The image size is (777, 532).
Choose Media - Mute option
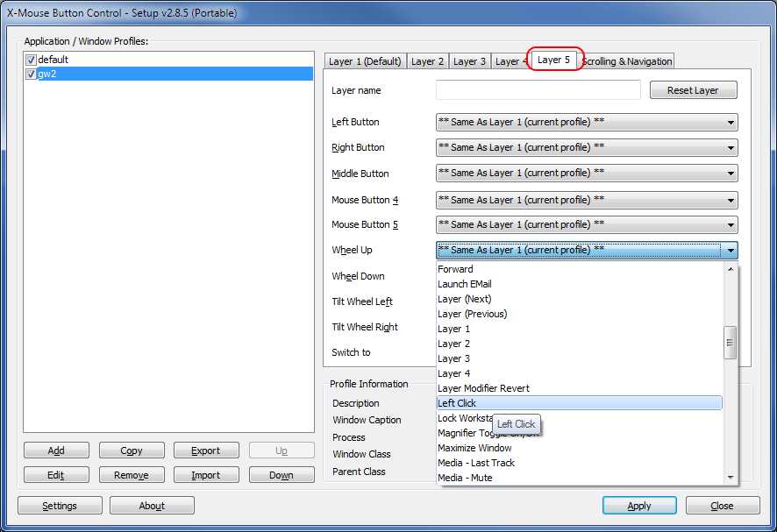[x=465, y=478]
